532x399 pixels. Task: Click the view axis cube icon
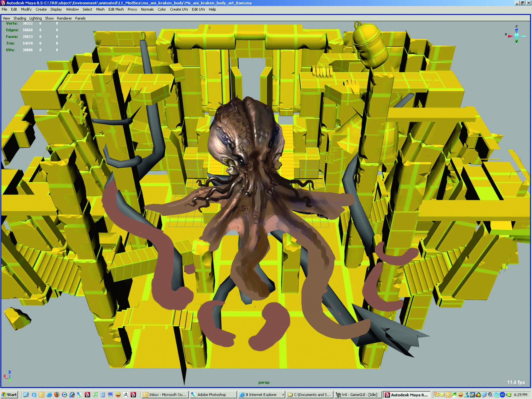516,35
